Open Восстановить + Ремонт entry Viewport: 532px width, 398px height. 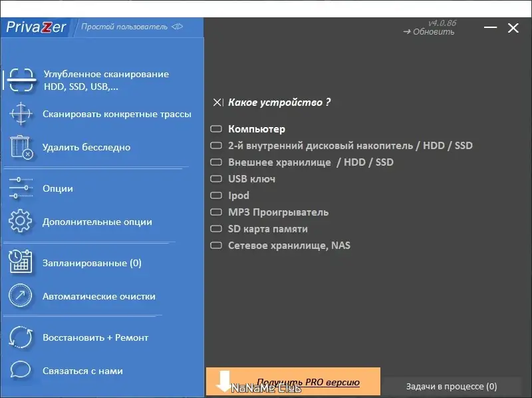[x=96, y=338]
